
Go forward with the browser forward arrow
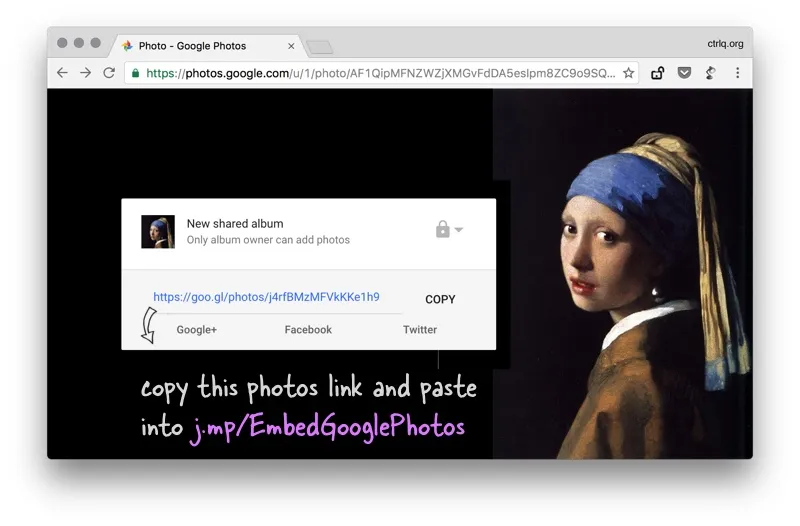pos(86,73)
